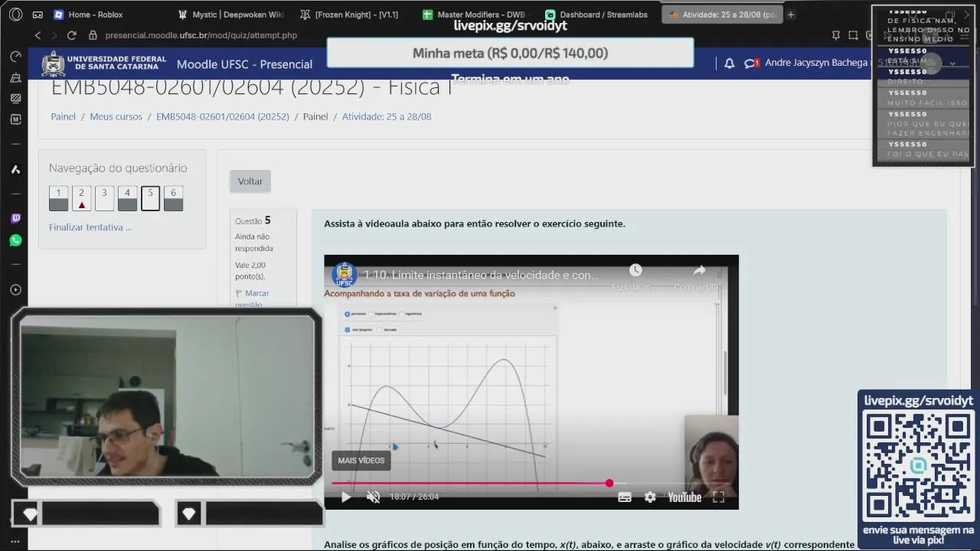Click the UFSC university logo

pyautogui.click(x=104, y=64)
